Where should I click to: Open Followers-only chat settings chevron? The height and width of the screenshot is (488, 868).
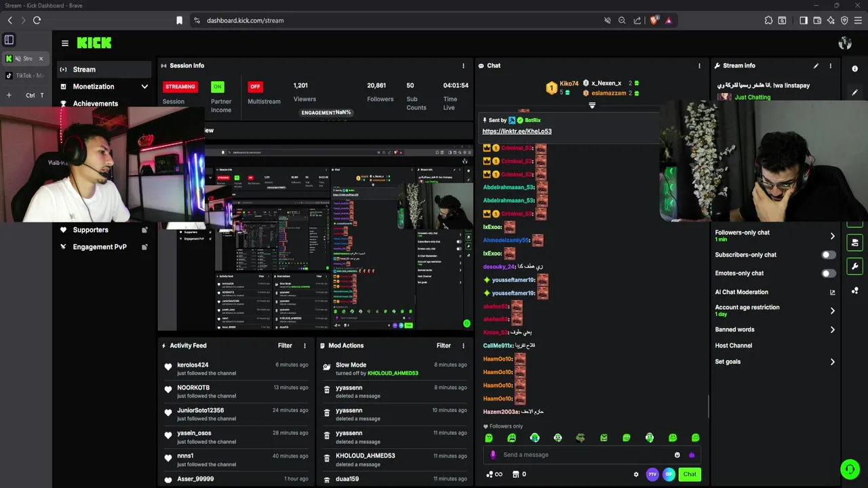pos(832,236)
